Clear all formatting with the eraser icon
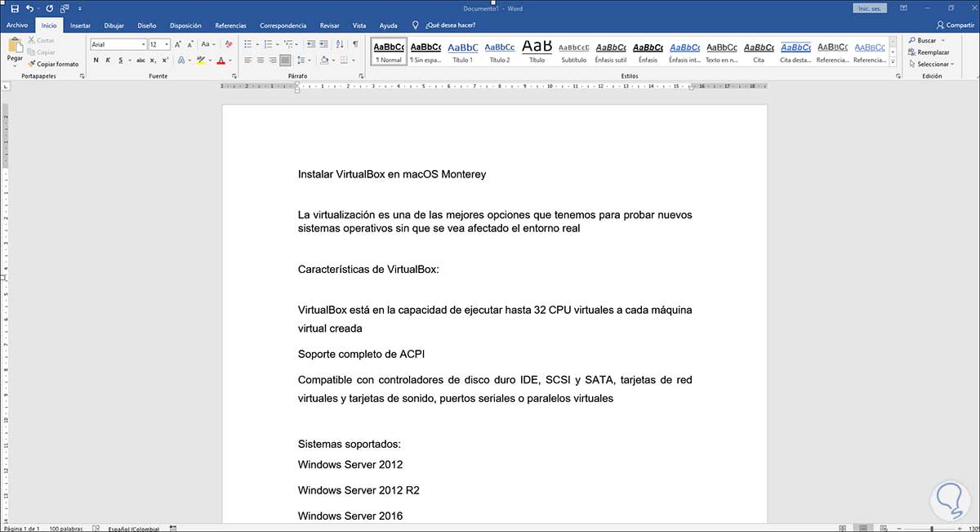Screen dimensions: 980x532 point(229,44)
